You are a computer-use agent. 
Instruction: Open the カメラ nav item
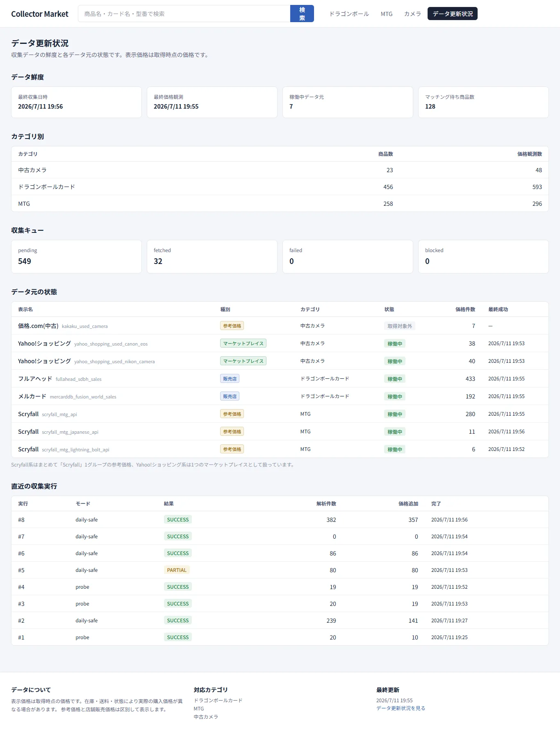pos(412,14)
